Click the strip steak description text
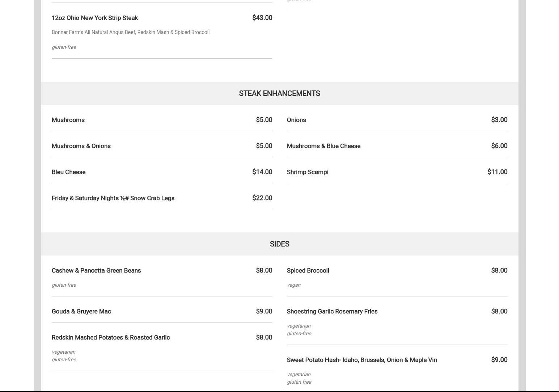559x392 pixels. (131, 33)
